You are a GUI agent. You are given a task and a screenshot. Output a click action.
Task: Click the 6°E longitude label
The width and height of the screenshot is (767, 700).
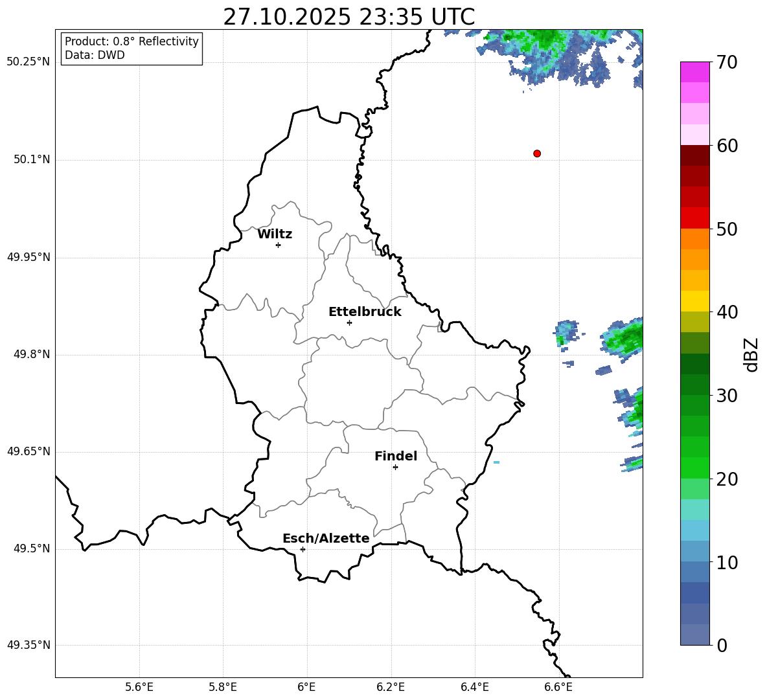(x=306, y=687)
